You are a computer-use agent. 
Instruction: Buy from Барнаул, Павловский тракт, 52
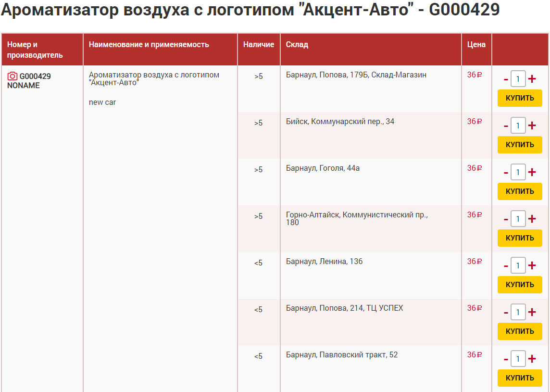(520, 378)
